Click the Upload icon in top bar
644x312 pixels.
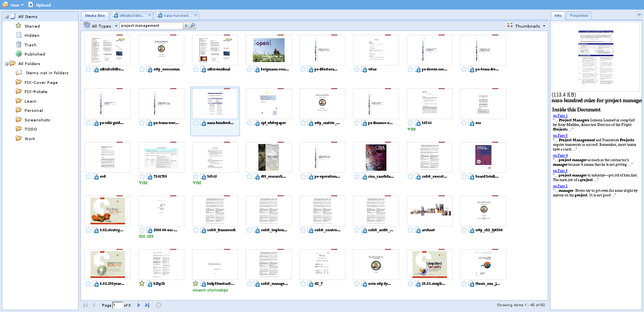[31, 5]
